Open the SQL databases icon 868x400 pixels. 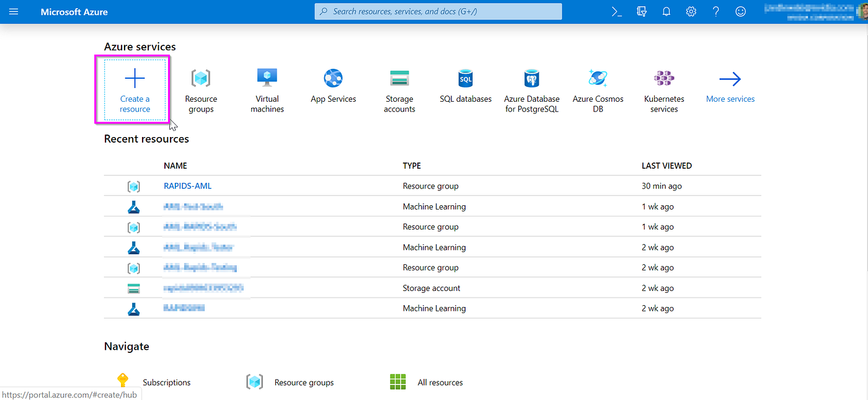(x=466, y=78)
